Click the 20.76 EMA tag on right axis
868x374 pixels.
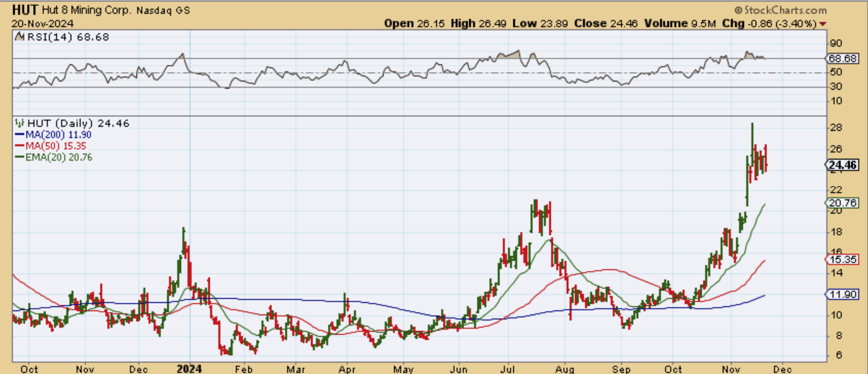842,203
